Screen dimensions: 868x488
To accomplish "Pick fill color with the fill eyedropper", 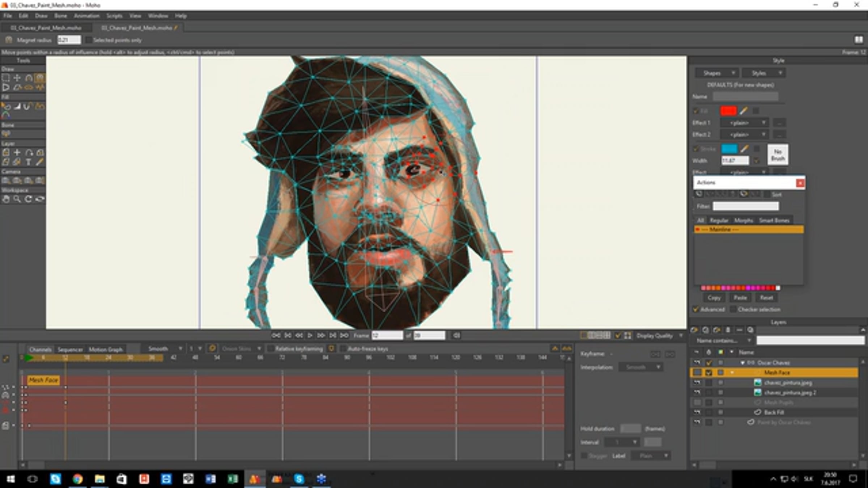I will [743, 111].
